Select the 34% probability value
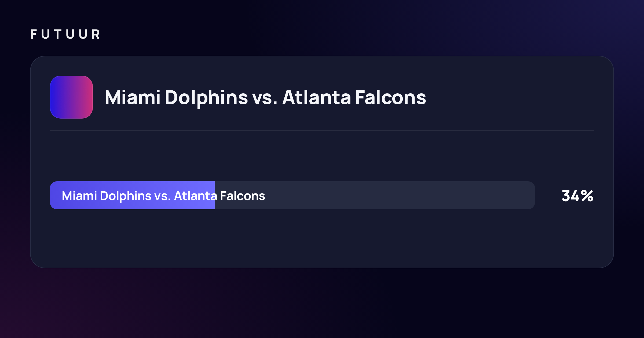The width and height of the screenshot is (644, 338). (x=577, y=196)
